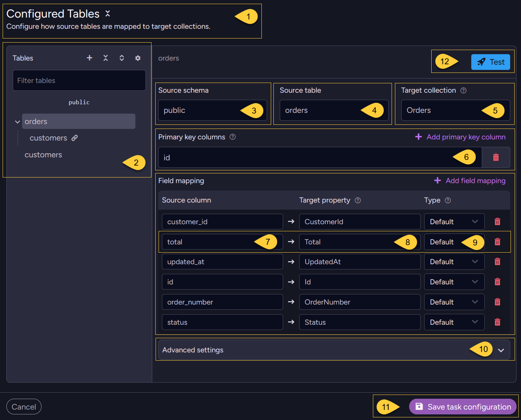Click the updated_at source column field
521x420 pixels.
(x=223, y=262)
